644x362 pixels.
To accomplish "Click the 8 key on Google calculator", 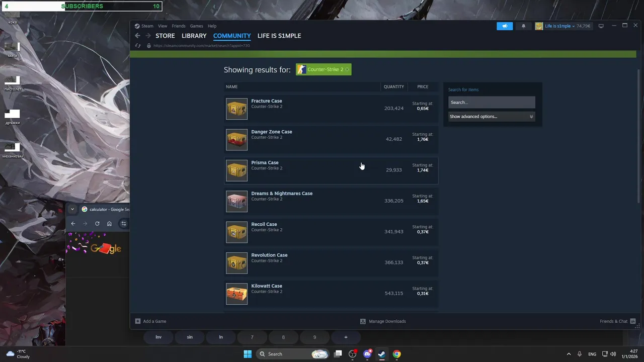I will [x=283, y=337].
